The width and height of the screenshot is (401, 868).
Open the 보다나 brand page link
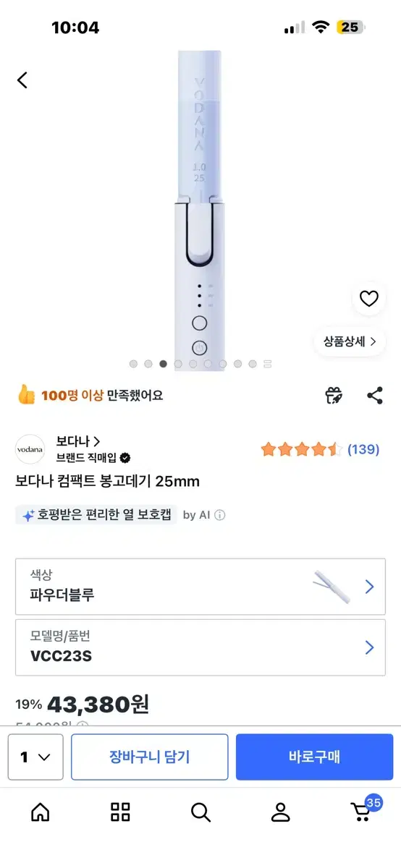[78, 441]
